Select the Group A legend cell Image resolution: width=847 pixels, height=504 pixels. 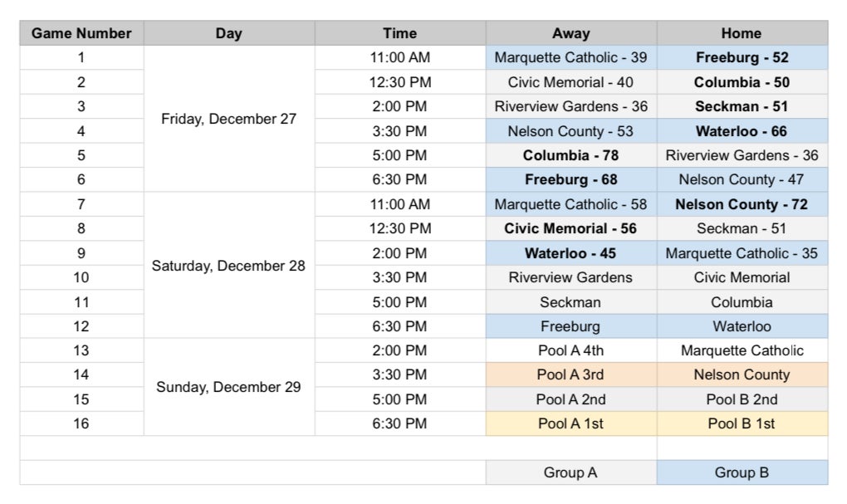tap(570, 472)
